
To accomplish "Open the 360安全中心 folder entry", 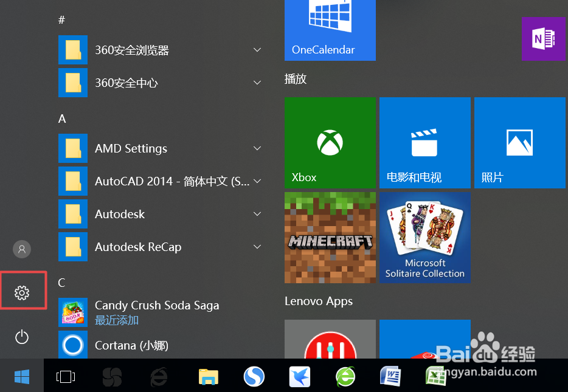I will (x=159, y=83).
